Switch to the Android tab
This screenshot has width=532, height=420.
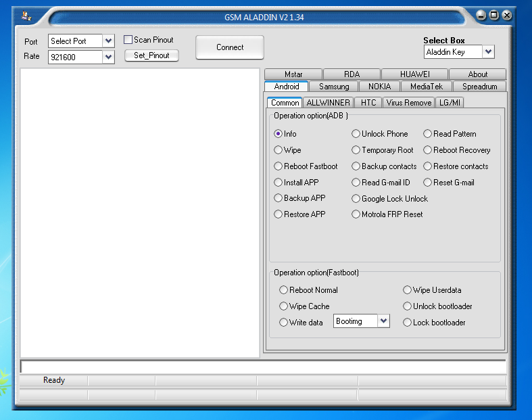[x=287, y=87]
